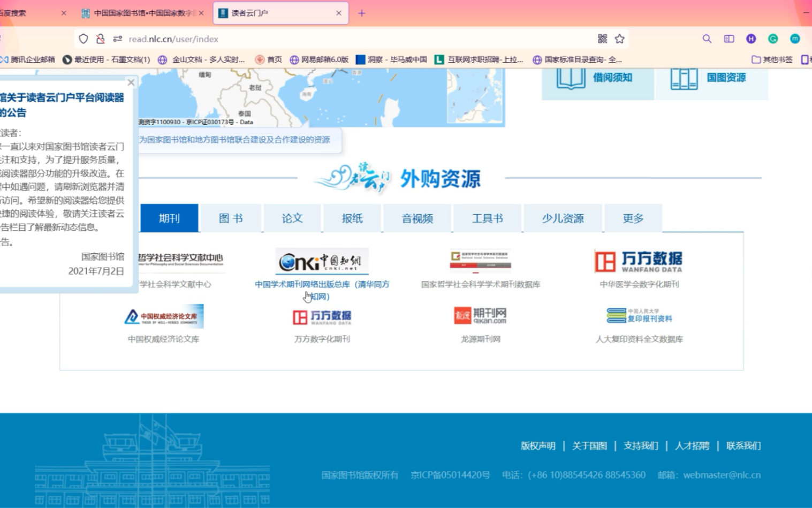Image resolution: width=812 pixels, height=508 pixels.
Task: Click the green G extension icon
Action: coord(773,39)
